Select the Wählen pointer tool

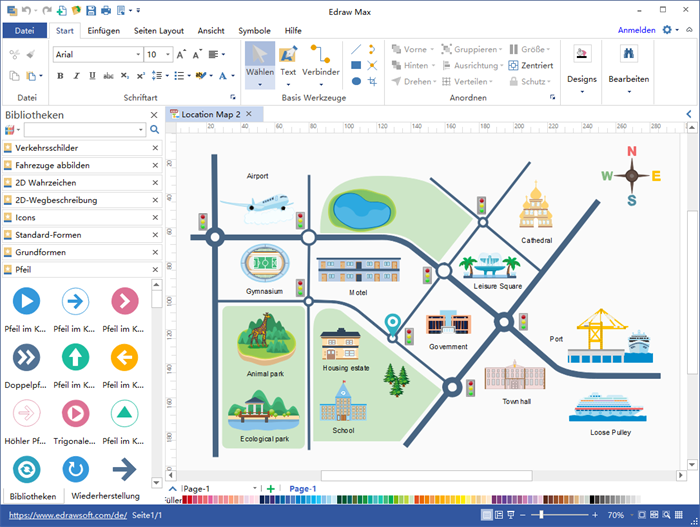[260, 62]
